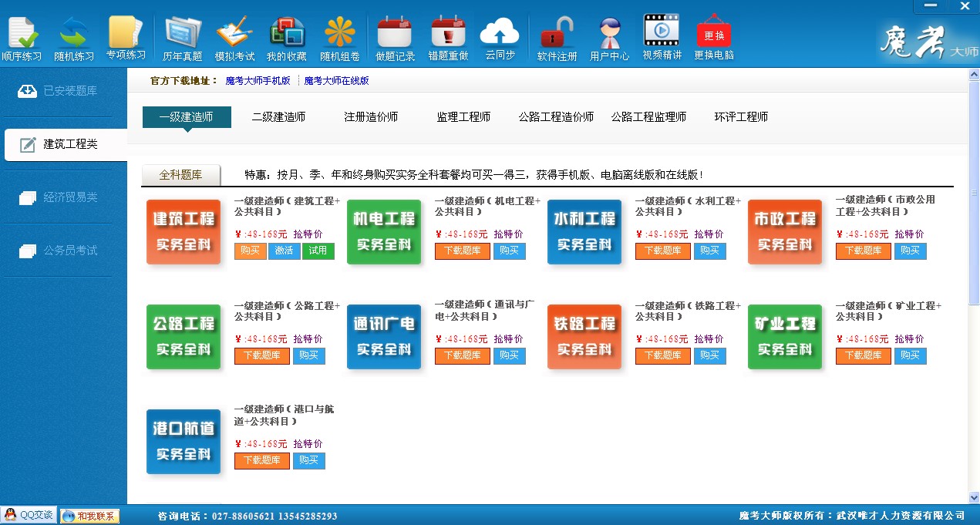The width and height of the screenshot is (980, 525).
Task: Select 经济贸易类 sidebar category
Action: tap(63, 197)
